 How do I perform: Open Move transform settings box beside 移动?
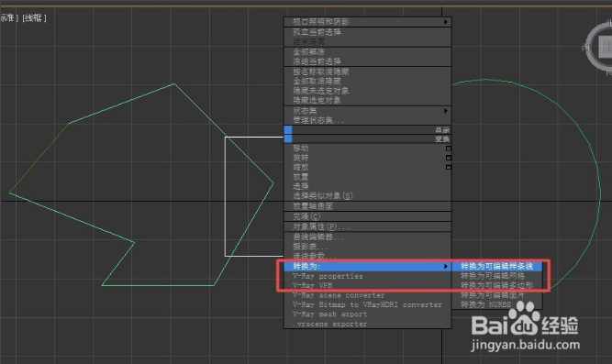coord(449,149)
